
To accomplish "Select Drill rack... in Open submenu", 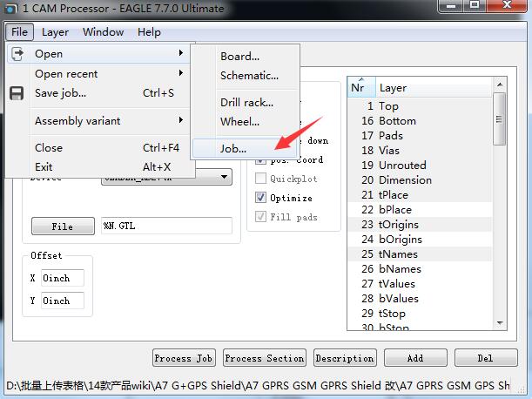I will point(246,102).
